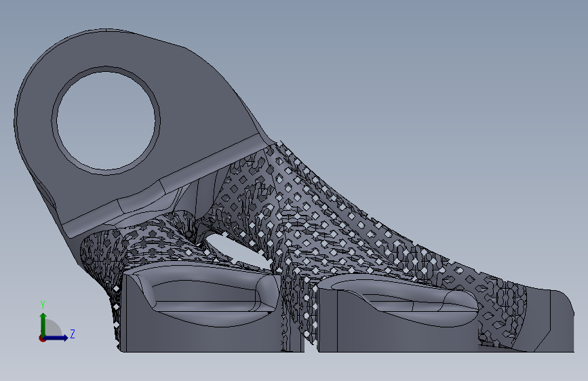The image size is (588, 381).
Task: Click the red X axis dot on the triad
Action: click(42, 338)
